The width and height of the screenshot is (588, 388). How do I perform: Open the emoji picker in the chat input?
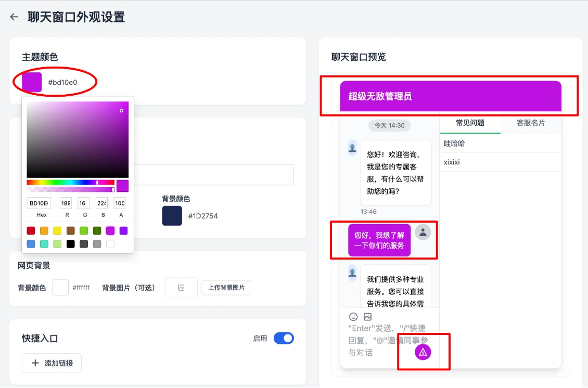(352, 316)
